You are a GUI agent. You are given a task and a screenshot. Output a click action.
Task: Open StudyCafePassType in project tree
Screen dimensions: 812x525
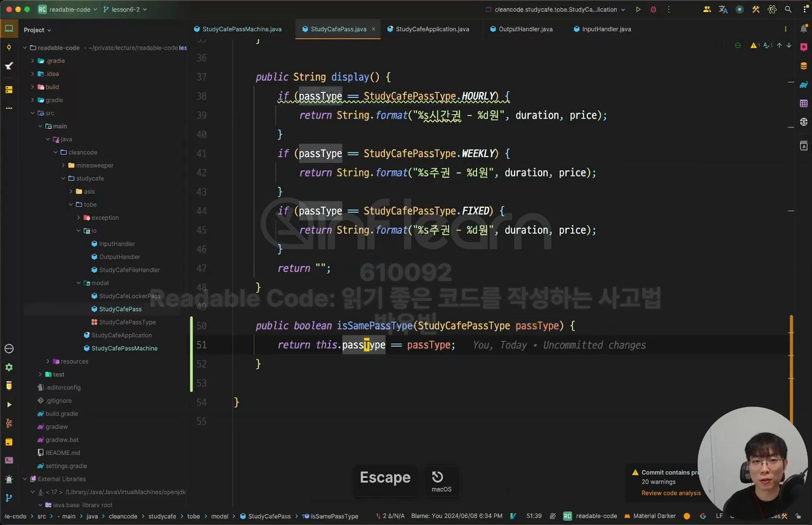point(124,322)
